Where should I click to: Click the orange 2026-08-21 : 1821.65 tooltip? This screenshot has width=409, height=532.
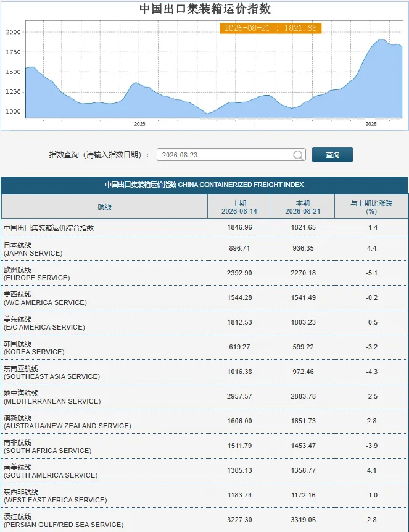point(270,28)
